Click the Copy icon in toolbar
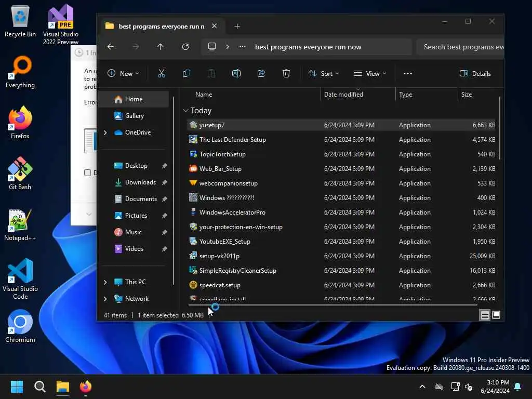Screen dimensions: 532x399 pos(187,73)
